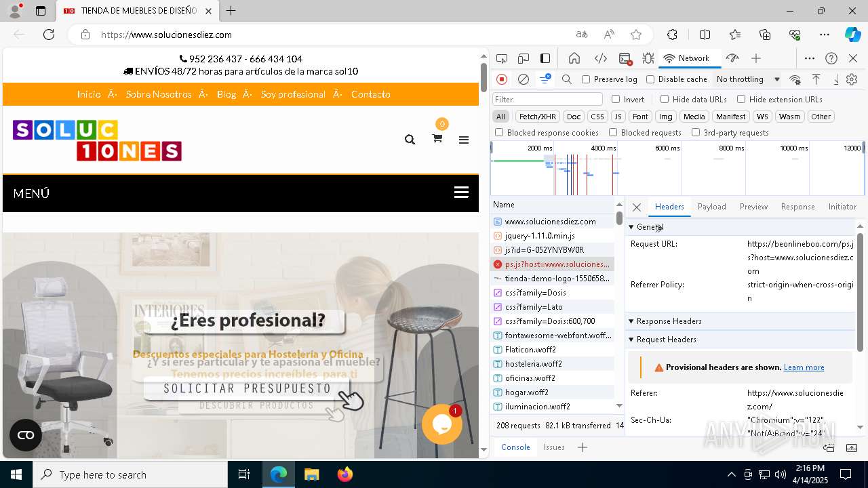Open the orange chat bubble widget

tap(441, 424)
